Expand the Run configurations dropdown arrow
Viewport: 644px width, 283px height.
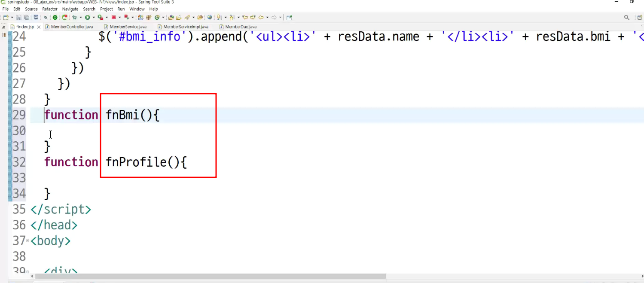pyautogui.click(x=93, y=18)
